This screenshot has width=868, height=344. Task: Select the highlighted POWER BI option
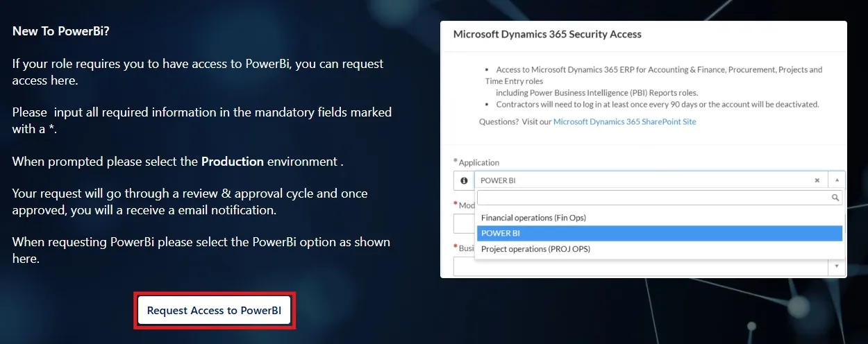point(659,233)
